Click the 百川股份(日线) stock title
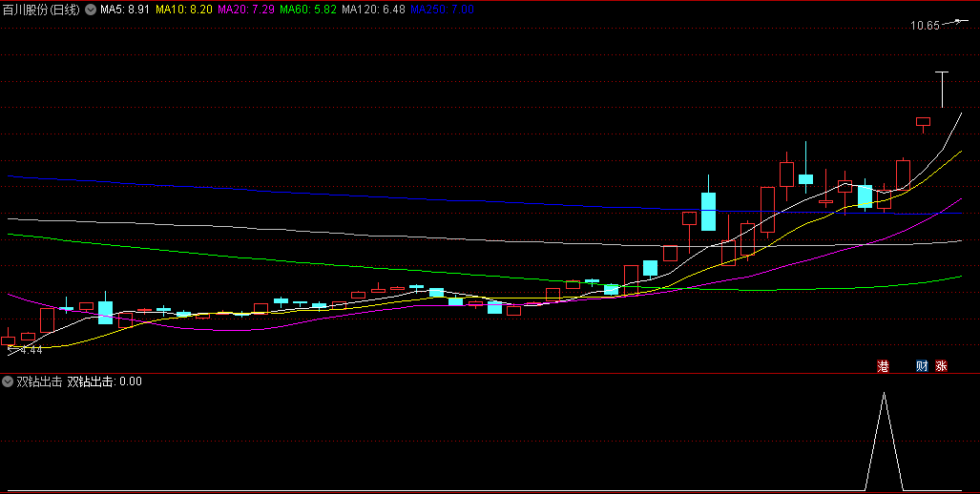The height and width of the screenshot is (494, 980). click(x=41, y=10)
